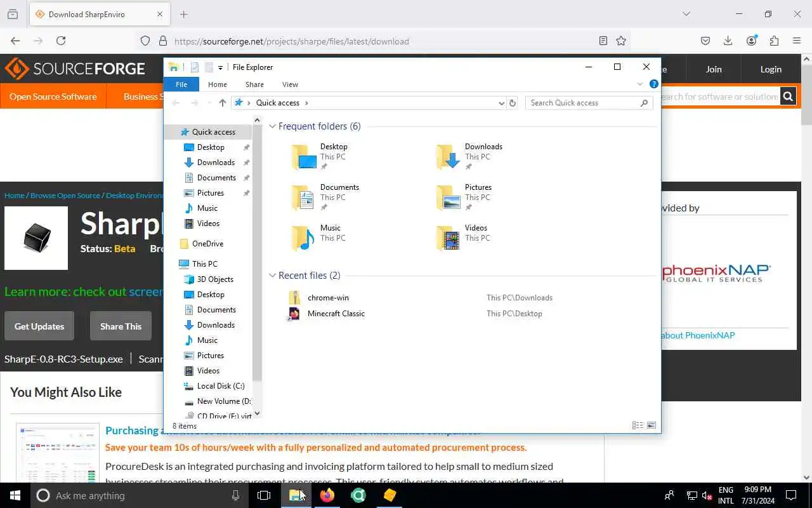Click Firefox taskbar icon
This screenshot has width=812, height=508.
point(327,495)
